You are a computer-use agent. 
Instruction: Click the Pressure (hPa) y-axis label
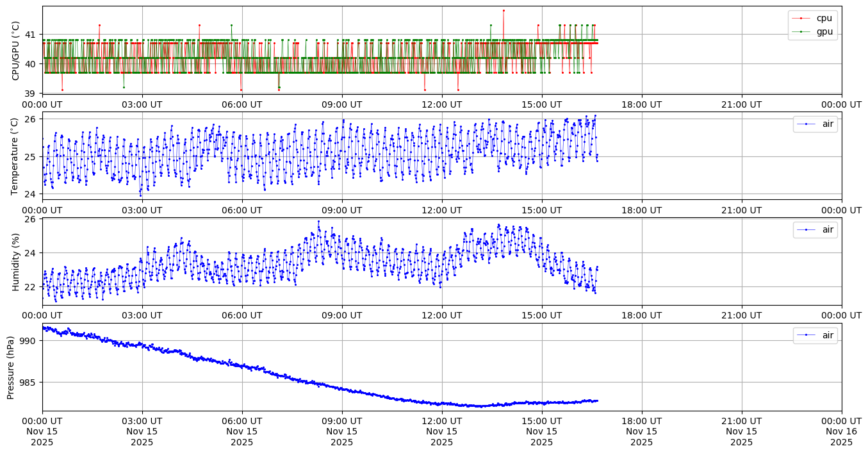(x=11, y=367)
